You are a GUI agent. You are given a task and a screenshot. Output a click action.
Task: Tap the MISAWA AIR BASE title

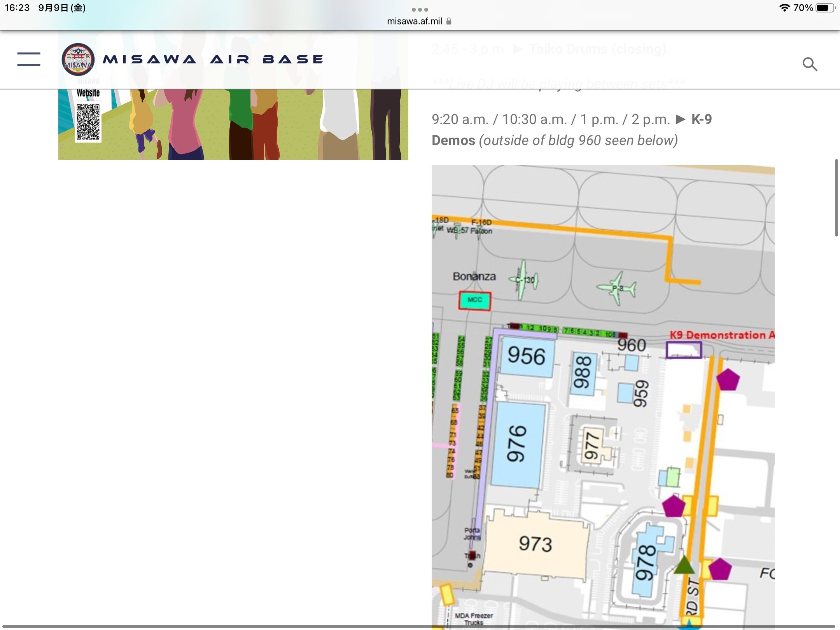tap(213, 59)
